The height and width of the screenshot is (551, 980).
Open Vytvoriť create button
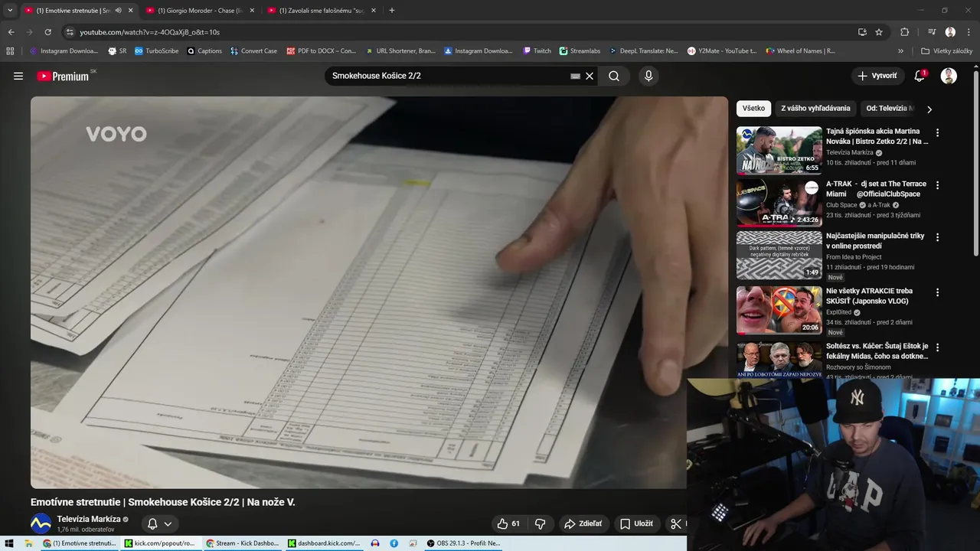click(x=877, y=76)
